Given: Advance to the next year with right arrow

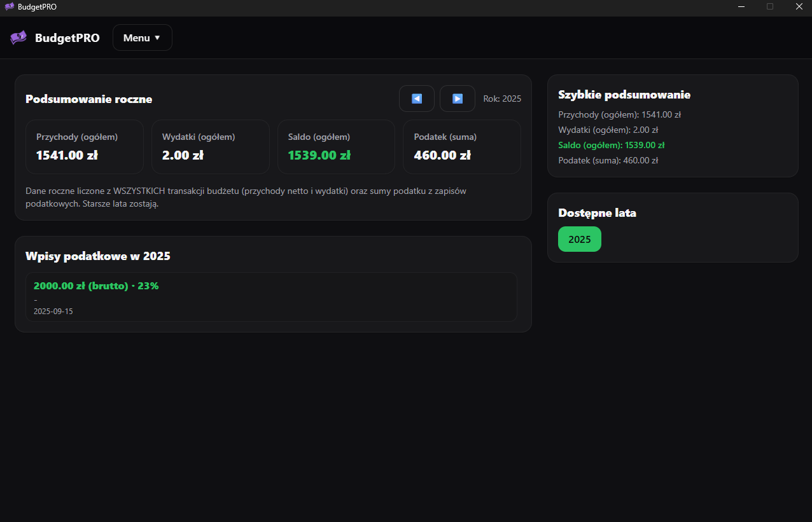Looking at the screenshot, I should (x=457, y=99).
